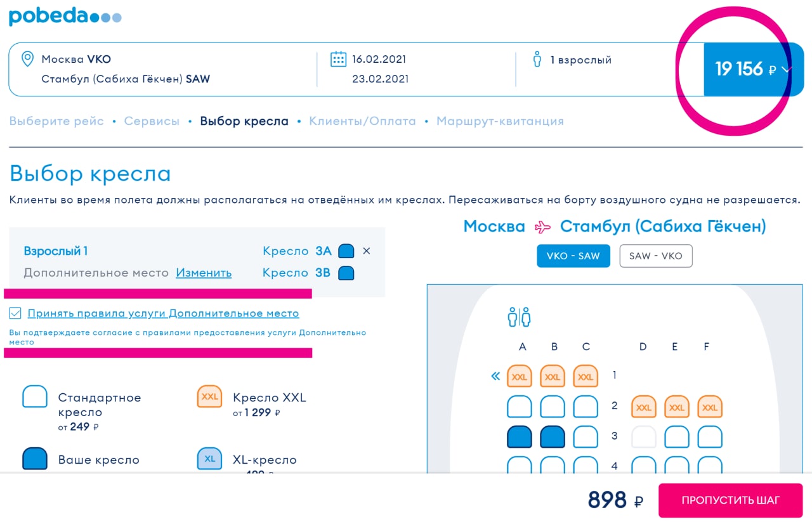812x522 pixels.
Task: Switch to the VKO - SAW segment tab
Action: tap(573, 256)
